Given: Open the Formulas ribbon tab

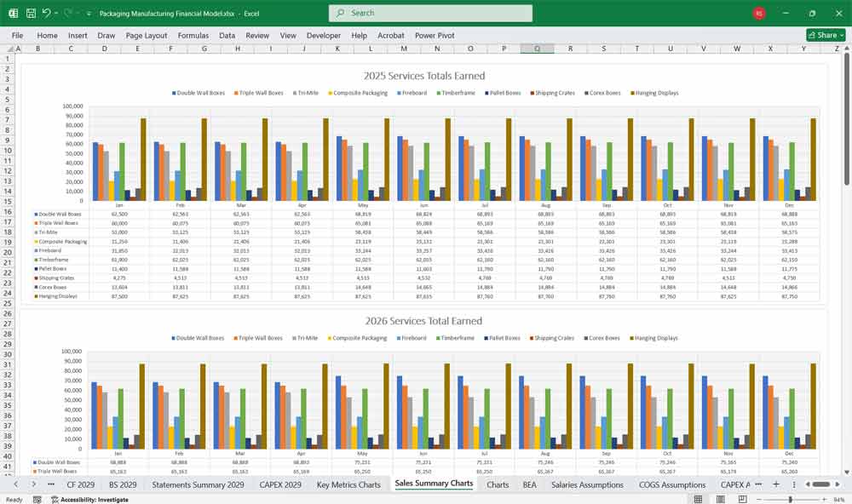Looking at the screenshot, I should tap(193, 36).
